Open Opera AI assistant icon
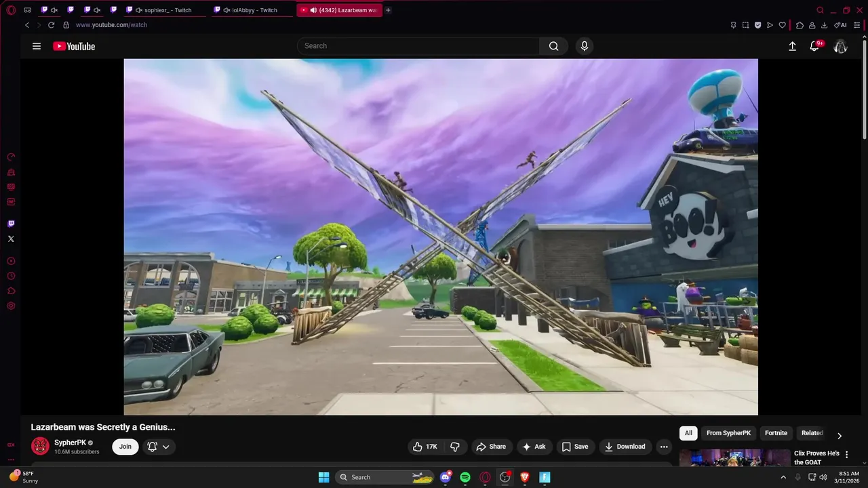The image size is (868, 488). (840, 25)
